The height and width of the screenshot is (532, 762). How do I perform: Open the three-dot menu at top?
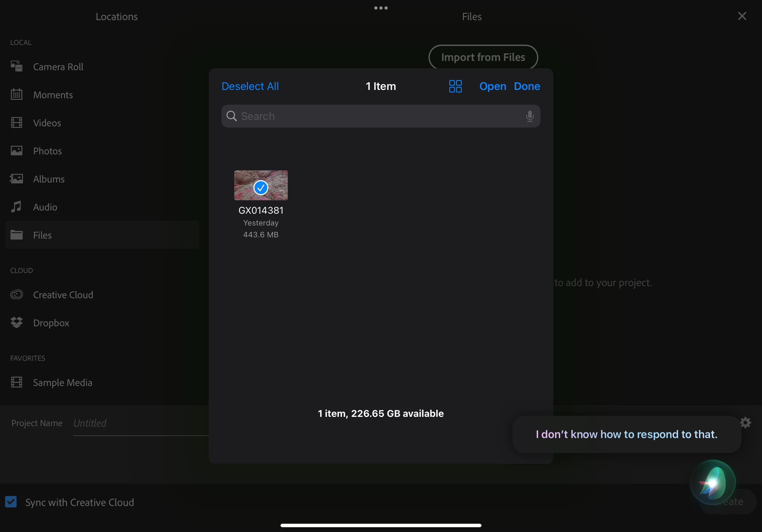click(x=381, y=8)
